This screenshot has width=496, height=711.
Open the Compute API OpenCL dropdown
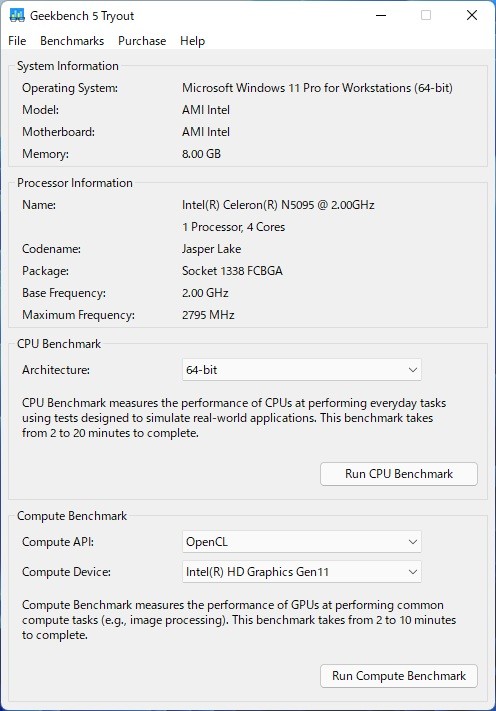[x=301, y=542]
